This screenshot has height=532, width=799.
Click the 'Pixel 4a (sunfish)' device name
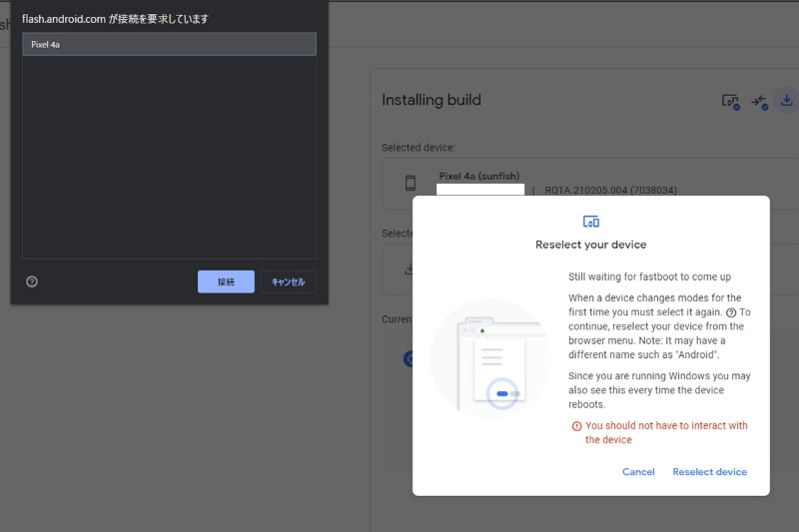point(479,176)
